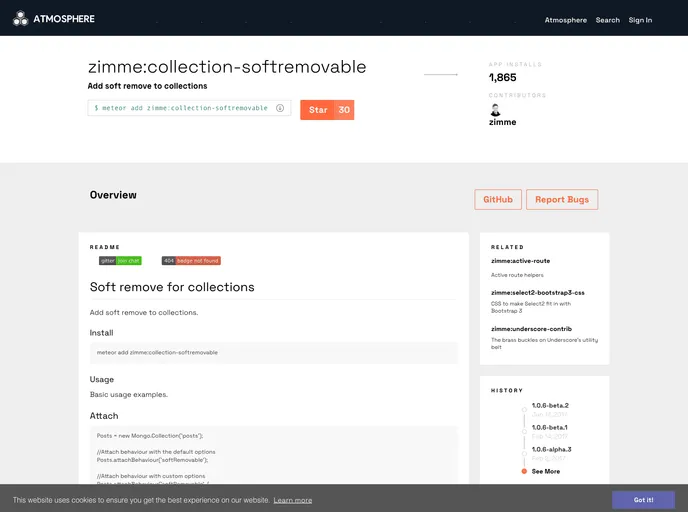Click the gitter join chat badge
Viewport: 688px width, 512px height.
(120, 261)
